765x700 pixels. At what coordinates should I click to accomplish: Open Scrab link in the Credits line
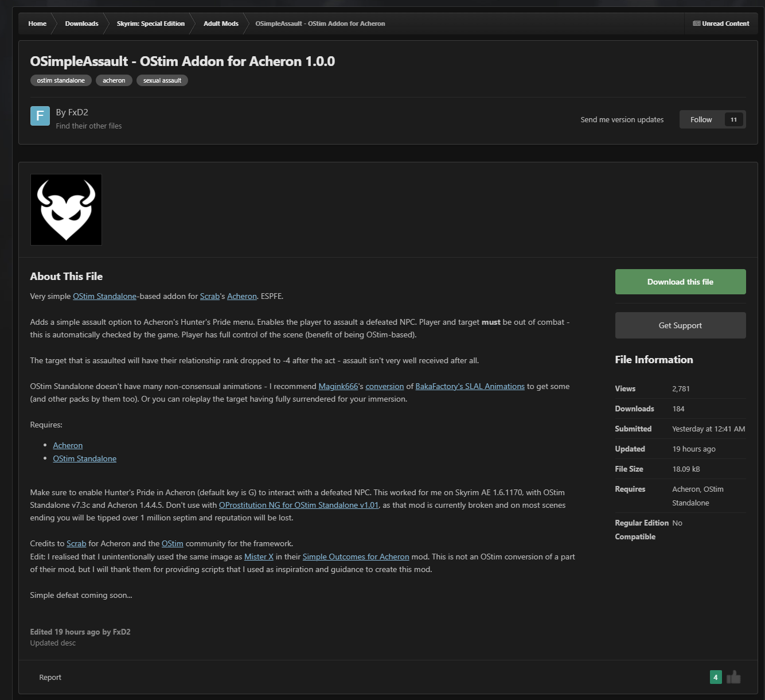pos(76,544)
